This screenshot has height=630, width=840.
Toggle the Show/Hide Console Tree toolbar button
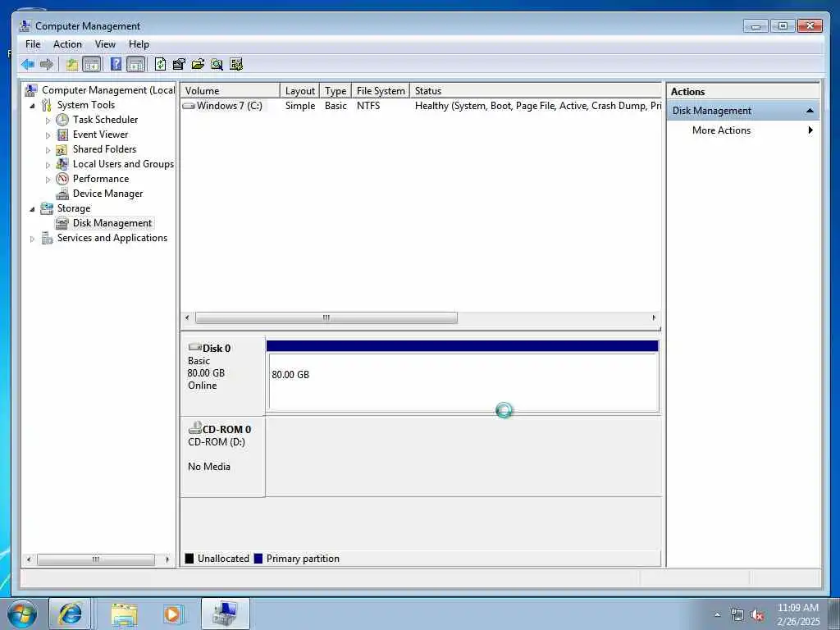pos(92,65)
